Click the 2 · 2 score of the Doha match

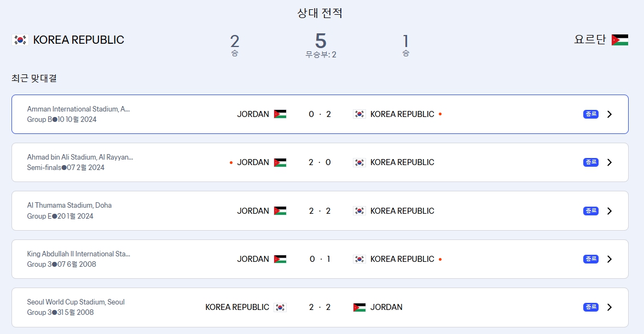point(320,210)
